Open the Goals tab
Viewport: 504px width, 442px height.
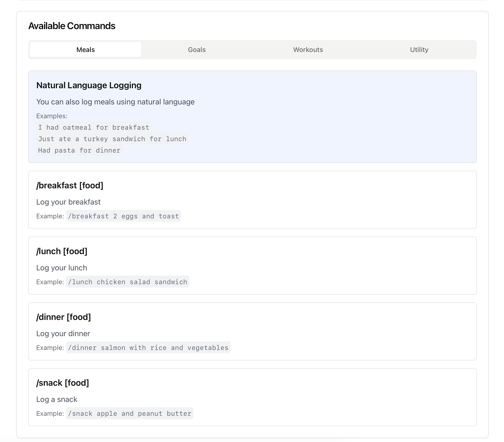coord(197,50)
